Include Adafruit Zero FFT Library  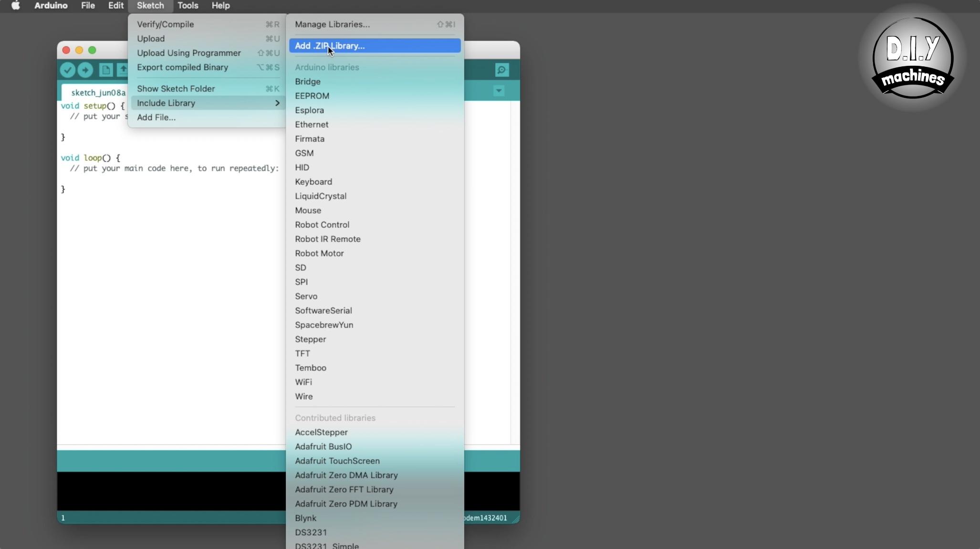click(x=375, y=490)
